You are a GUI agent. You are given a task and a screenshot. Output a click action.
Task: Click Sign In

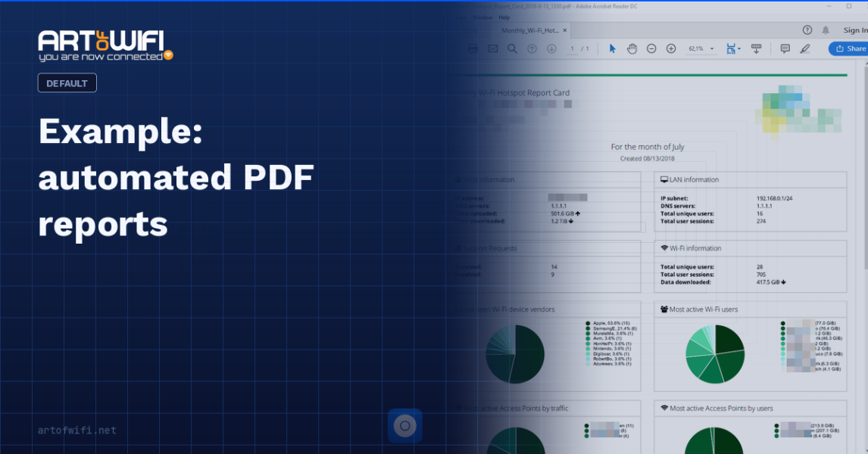[x=855, y=30]
